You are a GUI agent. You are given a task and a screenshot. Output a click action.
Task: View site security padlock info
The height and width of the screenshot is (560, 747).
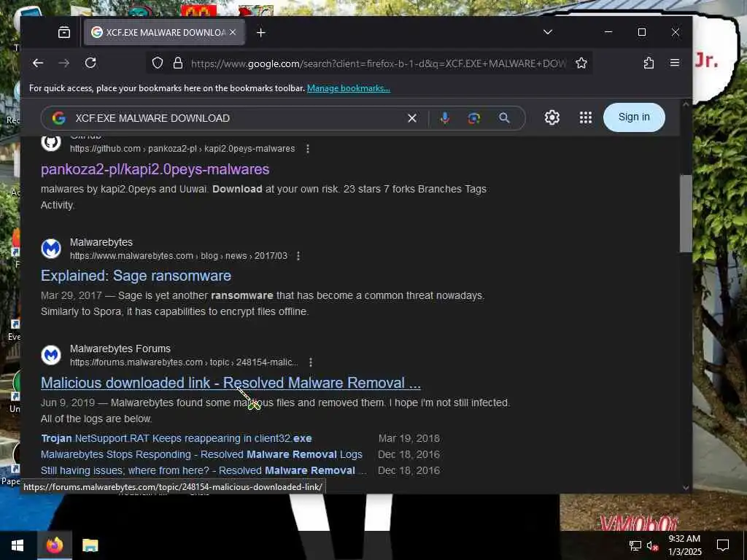coord(178,63)
